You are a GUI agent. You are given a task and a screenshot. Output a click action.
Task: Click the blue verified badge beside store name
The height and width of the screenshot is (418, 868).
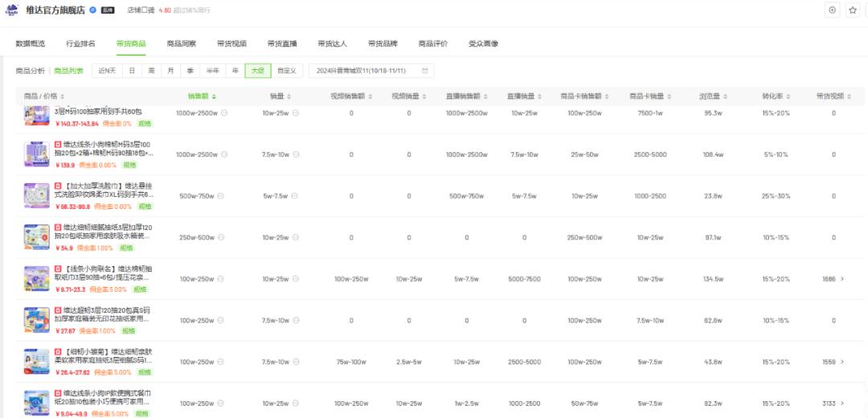(x=92, y=10)
